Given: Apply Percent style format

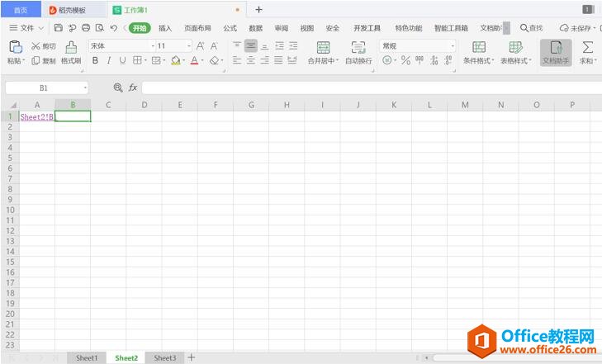Looking at the screenshot, I should pos(405,60).
